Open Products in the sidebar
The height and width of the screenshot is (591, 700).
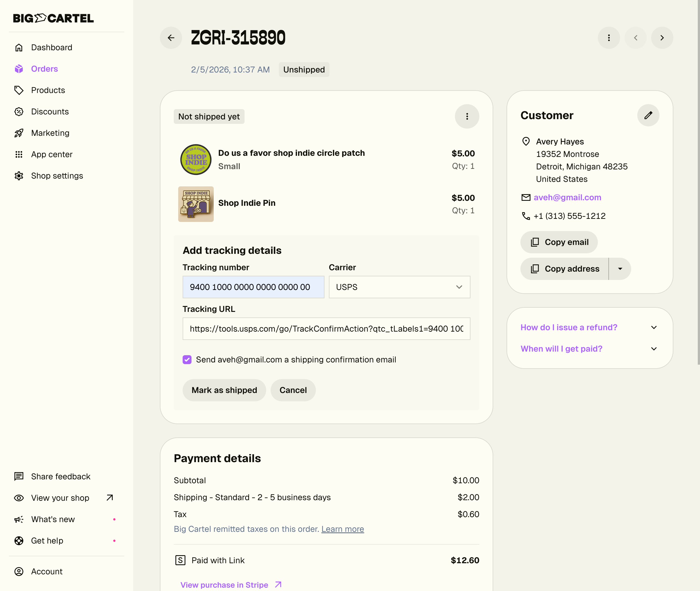(48, 90)
